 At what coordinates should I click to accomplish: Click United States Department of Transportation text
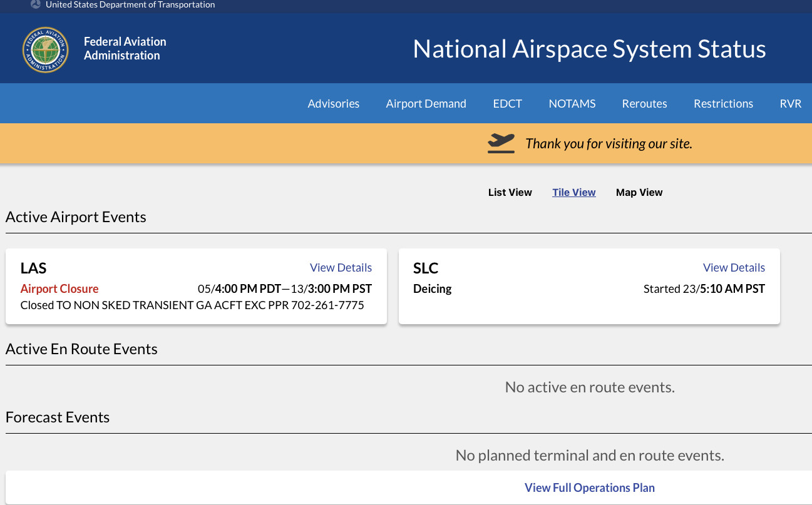coord(130,5)
